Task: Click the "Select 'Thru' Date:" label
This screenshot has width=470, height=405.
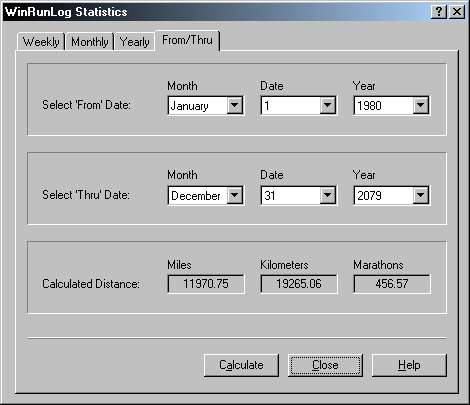Action: tap(86, 195)
